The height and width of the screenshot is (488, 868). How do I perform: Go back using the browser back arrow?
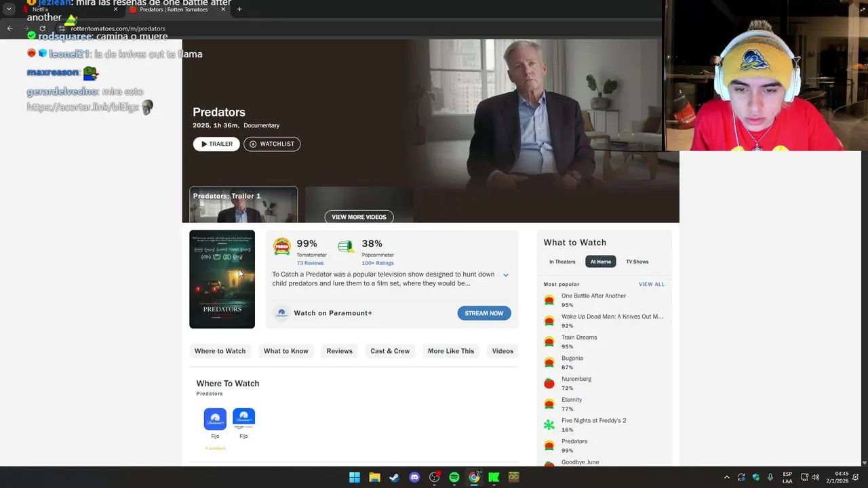9,28
